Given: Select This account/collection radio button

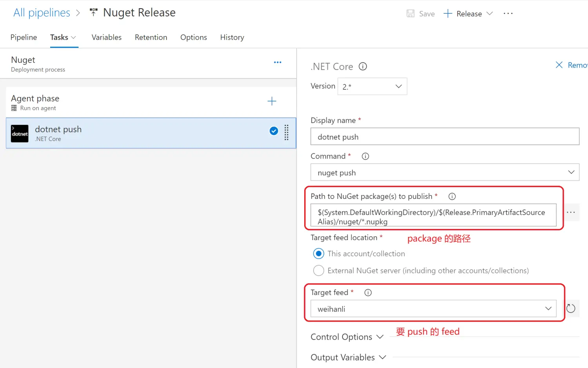Looking at the screenshot, I should point(319,254).
